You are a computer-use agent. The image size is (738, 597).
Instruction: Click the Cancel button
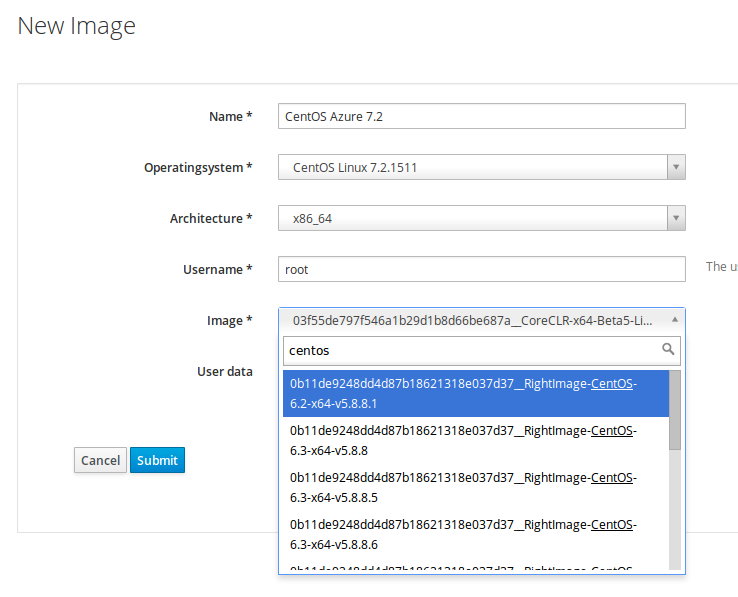click(100, 460)
